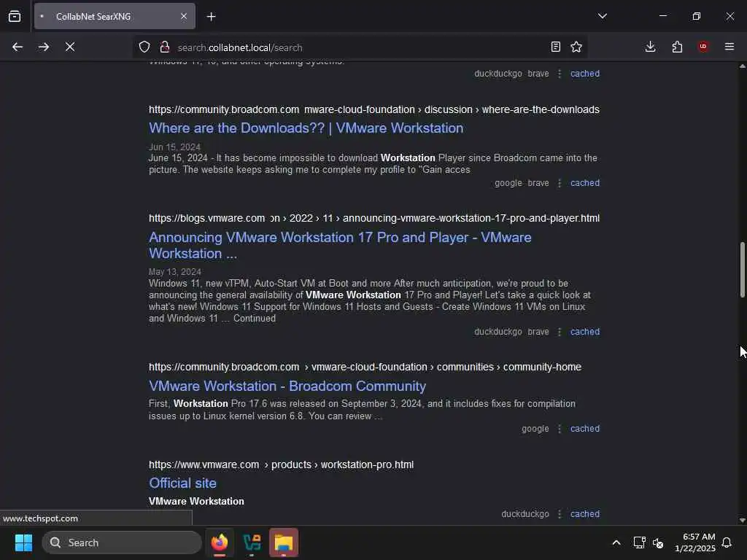Click the www.vmware.com workstation-pro URL text
This screenshot has width=747, height=560.
click(281, 464)
